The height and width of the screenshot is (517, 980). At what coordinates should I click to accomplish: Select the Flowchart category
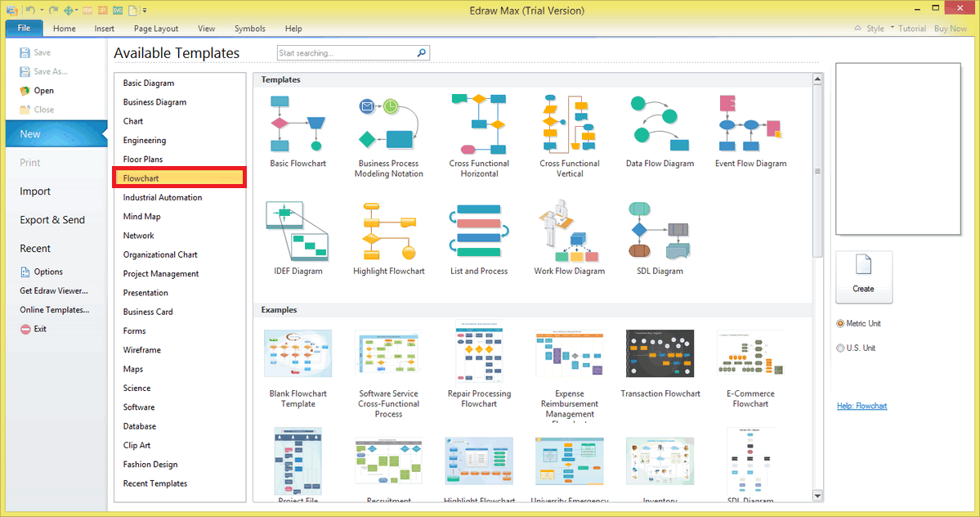(180, 178)
